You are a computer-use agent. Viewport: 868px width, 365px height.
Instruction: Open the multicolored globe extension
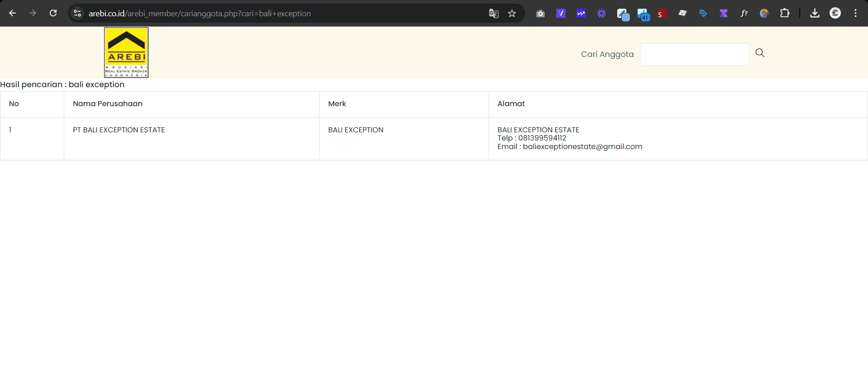[764, 14]
